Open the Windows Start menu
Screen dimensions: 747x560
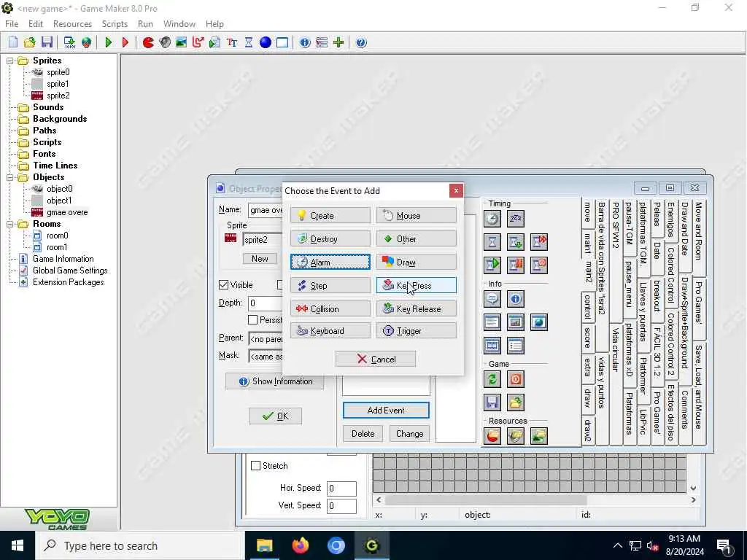click(18, 545)
